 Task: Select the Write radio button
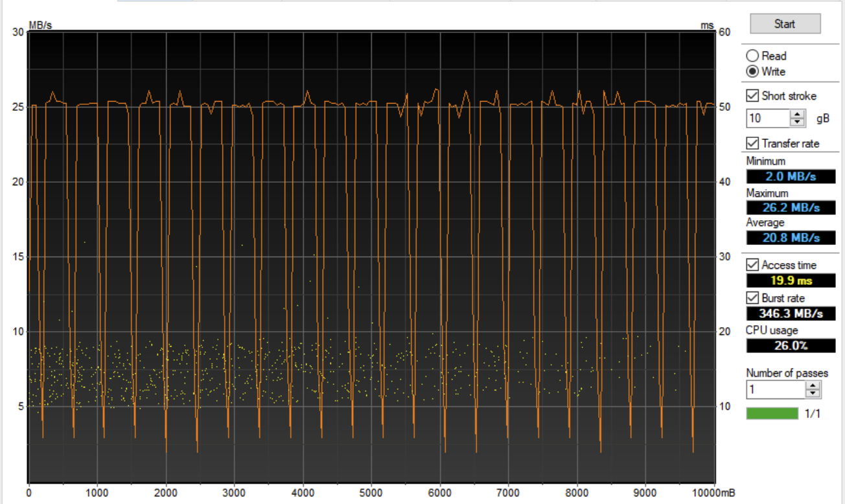[752, 71]
